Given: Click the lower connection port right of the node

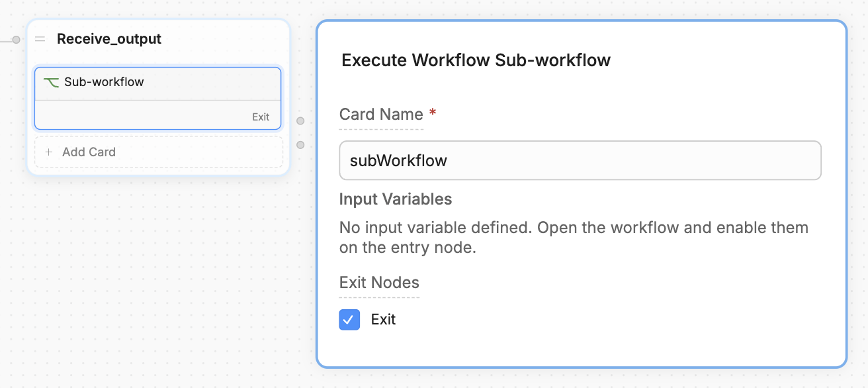Looking at the screenshot, I should pyautogui.click(x=300, y=144).
